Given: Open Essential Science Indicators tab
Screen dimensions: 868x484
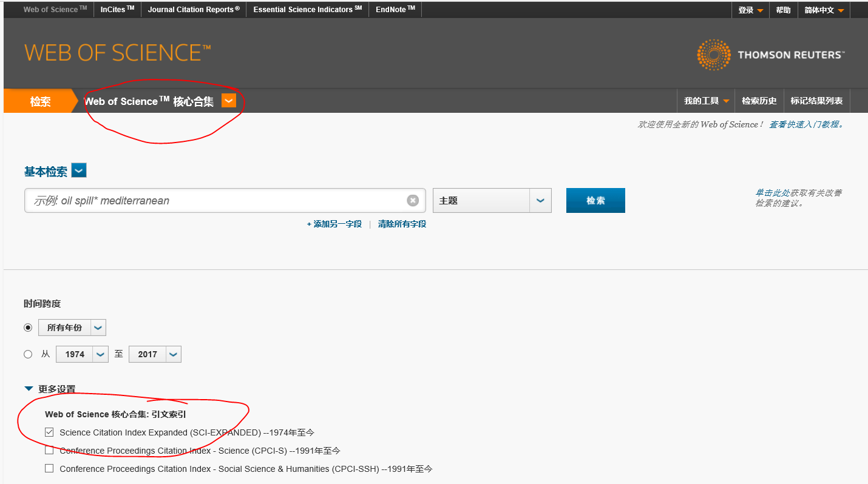Looking at the screenshot, I should 308,10.
